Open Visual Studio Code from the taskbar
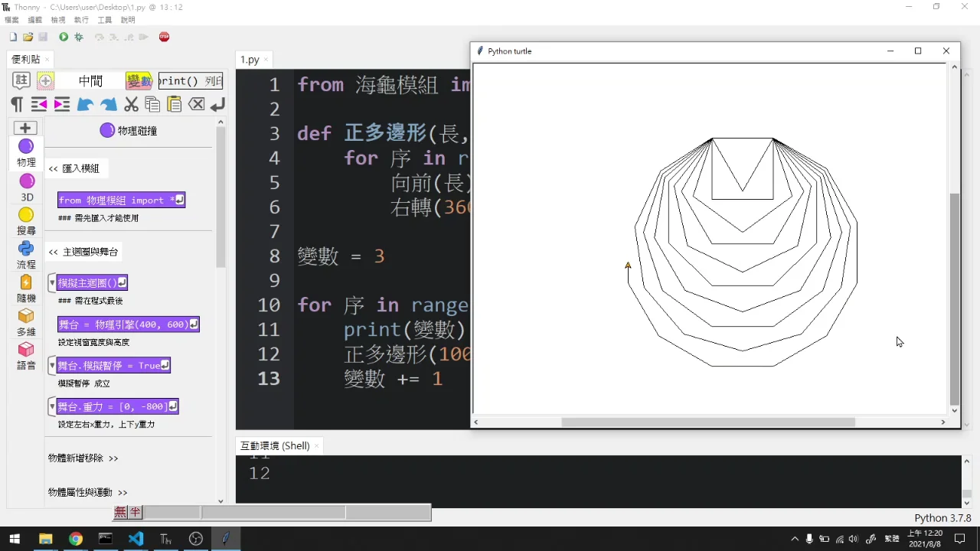 [x=136, y=539]
